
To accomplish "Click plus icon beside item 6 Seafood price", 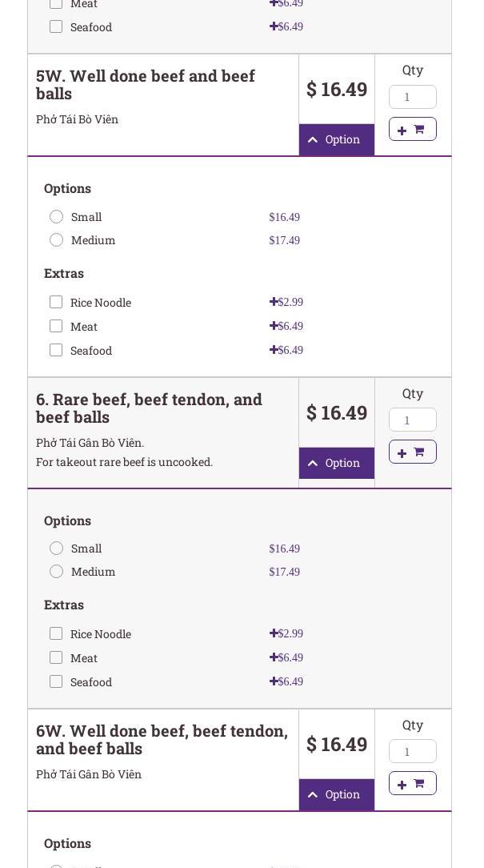I will point(274,681).
